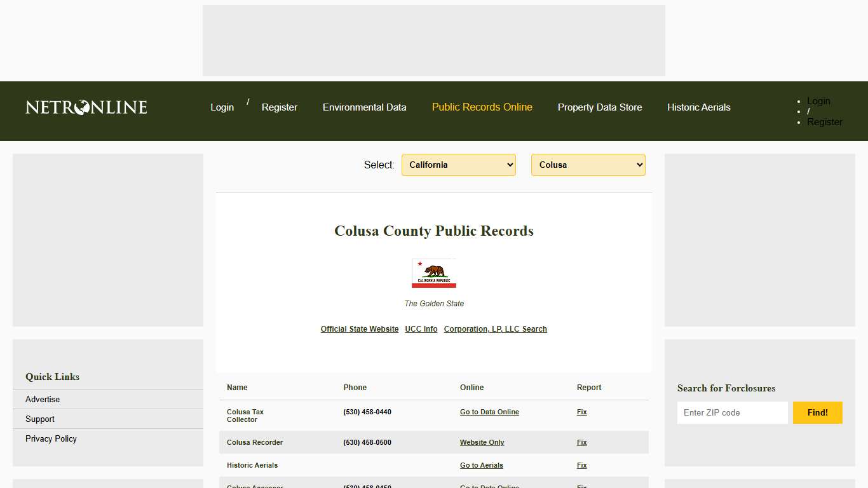This screenshot has width=868, height=488.
Task: Open the Advertise quick link
Action: pos(42,399)
